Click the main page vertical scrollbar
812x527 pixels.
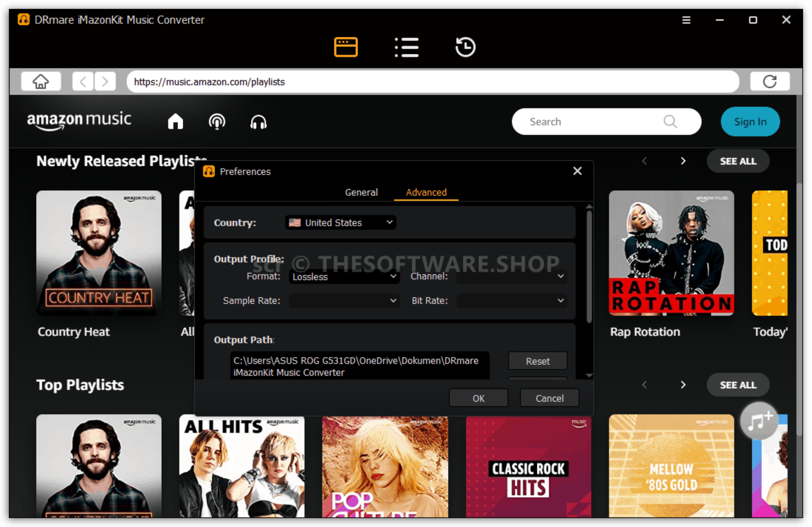(799, 309)
